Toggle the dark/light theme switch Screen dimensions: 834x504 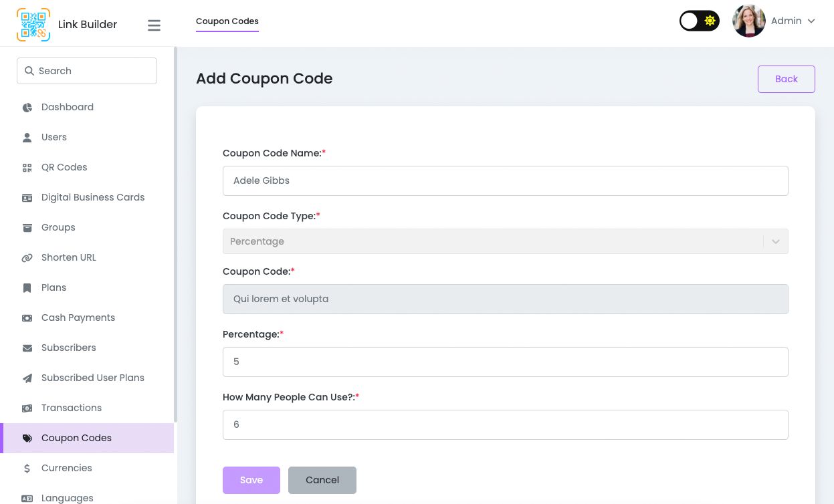699,21
